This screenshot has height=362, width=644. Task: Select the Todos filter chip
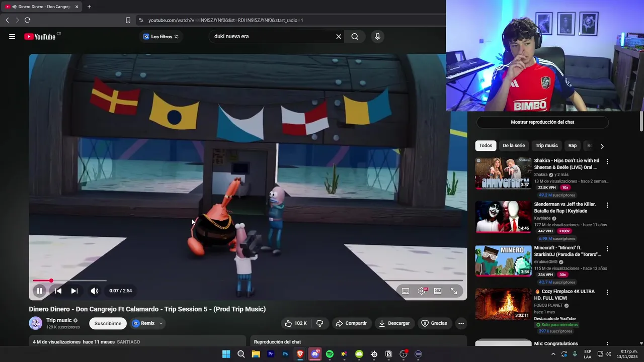point(486,146)
